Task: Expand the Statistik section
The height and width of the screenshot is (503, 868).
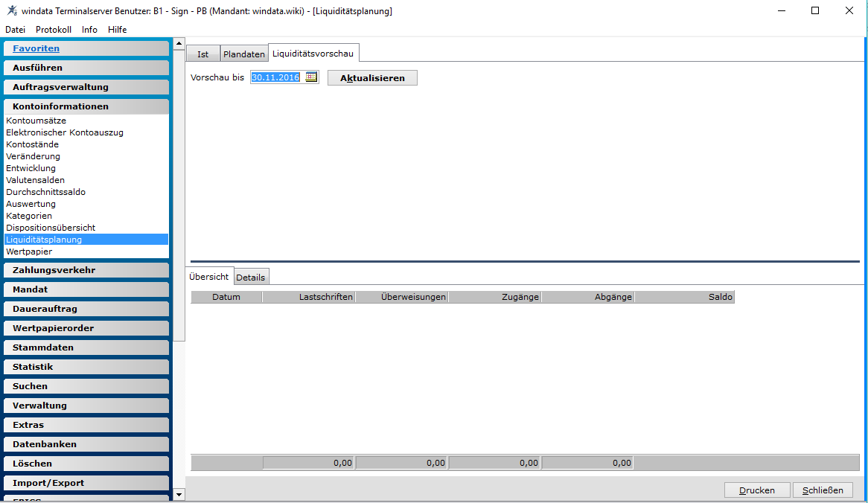Action: (86, 367)
